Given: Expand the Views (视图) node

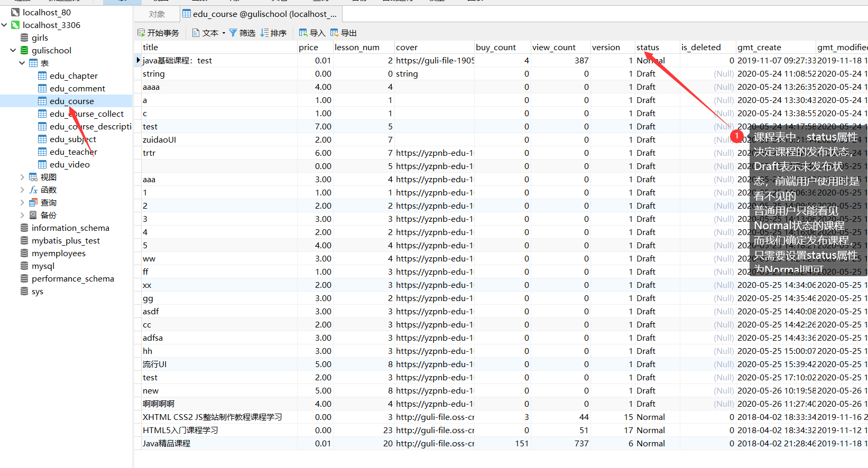Looking at the screenshot, I should (x=22, y=177).
